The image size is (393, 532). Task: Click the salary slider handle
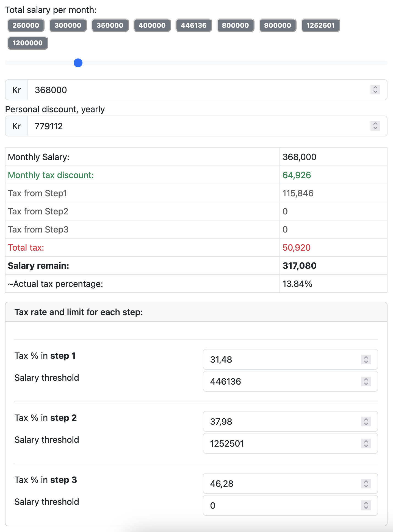[78, 63]
